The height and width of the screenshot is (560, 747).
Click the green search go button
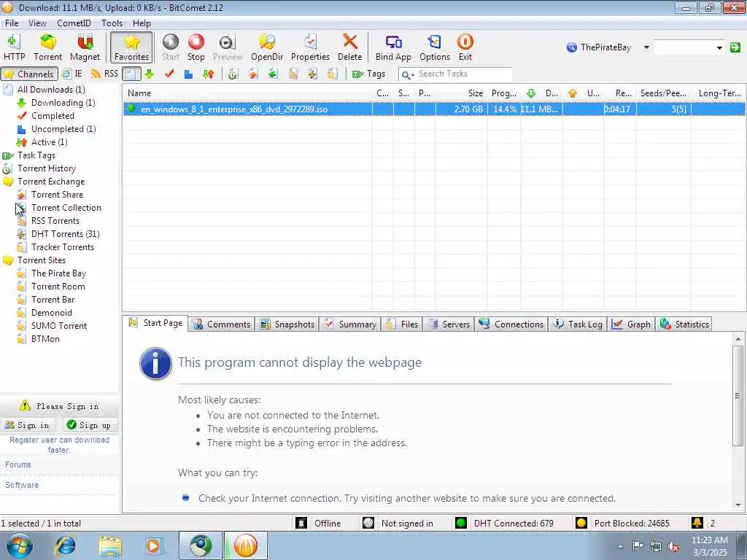pyautogui.click(x=735, y=47)
